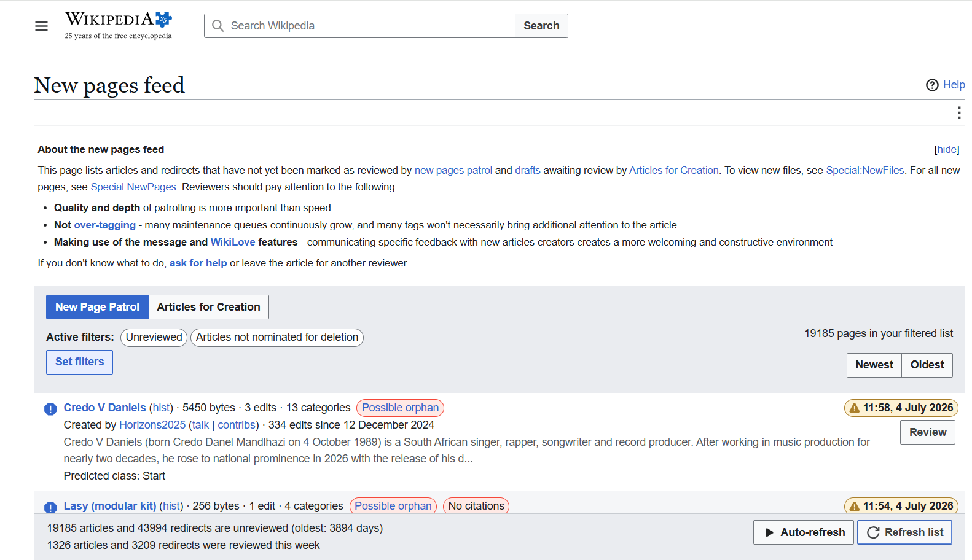Open the Help link
This screenshot has width=972, height=560.
coord(954,85)
